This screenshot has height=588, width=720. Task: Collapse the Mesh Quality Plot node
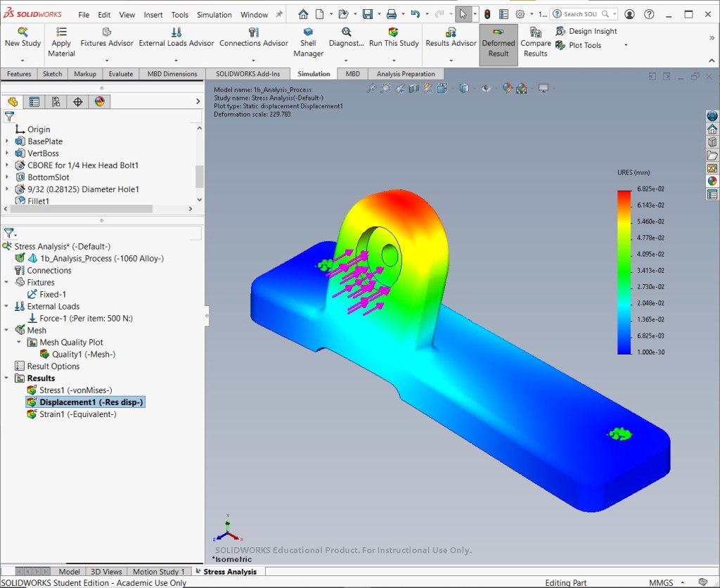[19, 342]
